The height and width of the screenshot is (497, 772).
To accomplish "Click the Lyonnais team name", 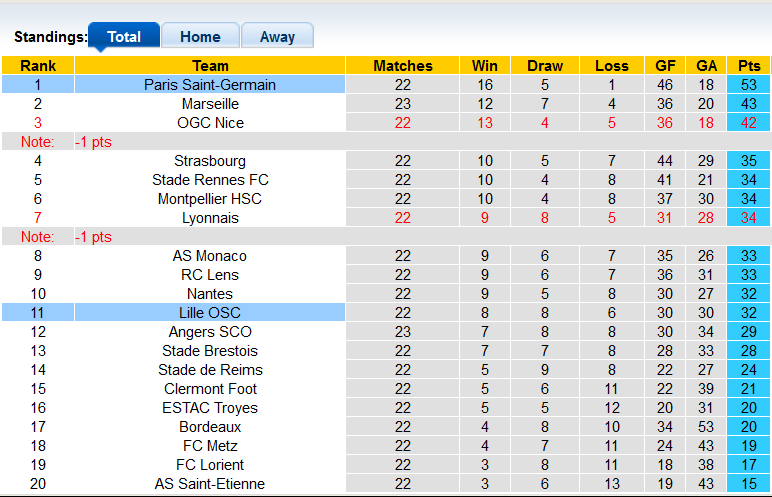I will (x=210, y=218).
